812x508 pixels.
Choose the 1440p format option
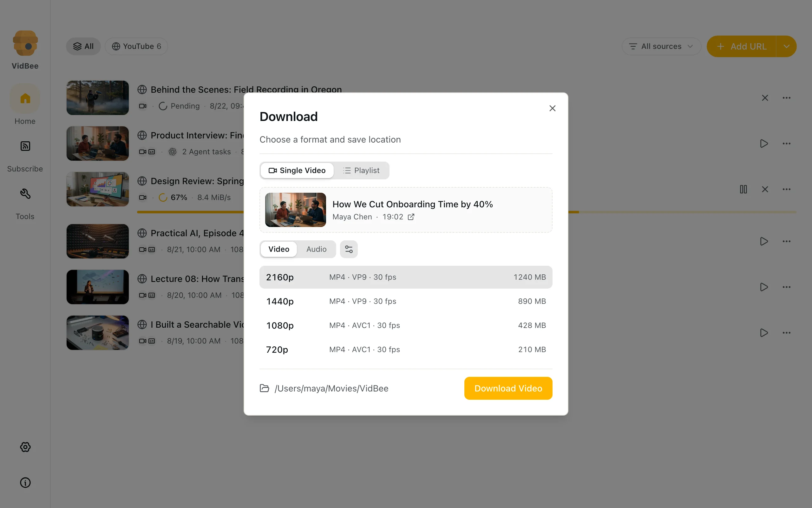point(406,301)
